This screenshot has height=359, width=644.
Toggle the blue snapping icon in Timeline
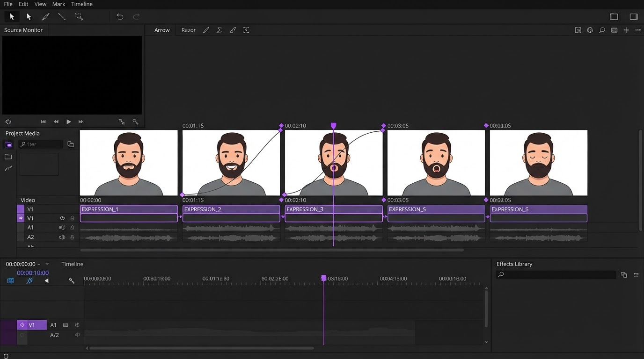[x=29, y=280]
